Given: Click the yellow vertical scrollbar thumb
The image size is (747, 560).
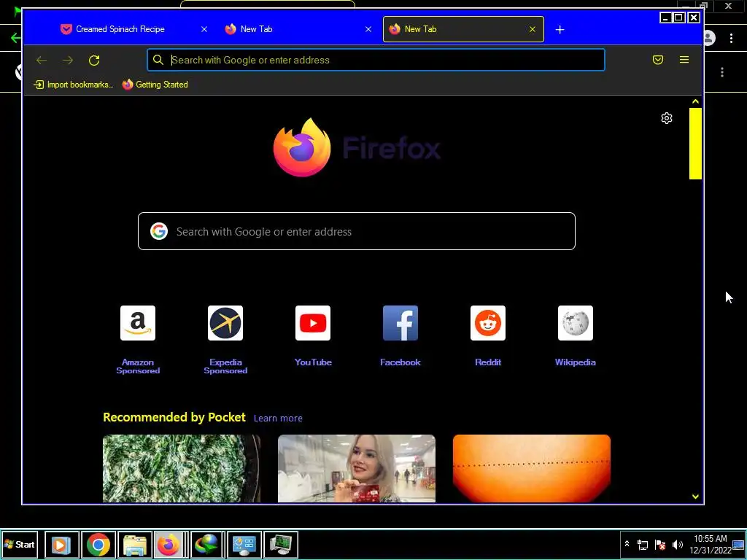Looking at the screenshot, I should tap(695, 144).
